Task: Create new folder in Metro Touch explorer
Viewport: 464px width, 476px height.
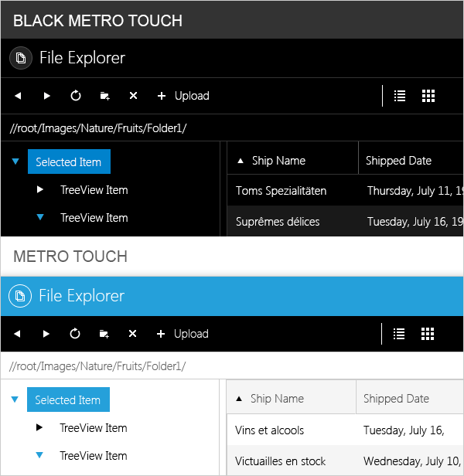Action: pyautogui.click(x=104, y=334)
